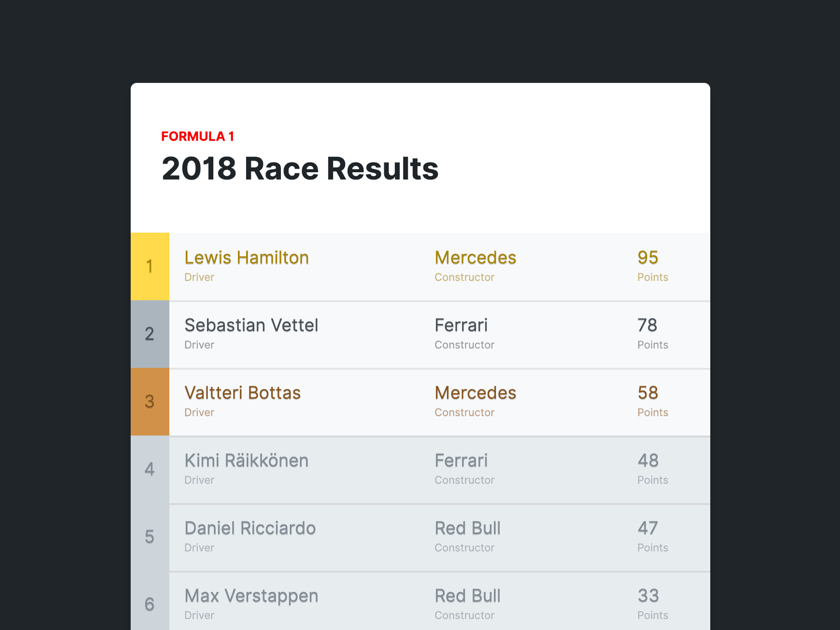The height and width of the screenshot is (630, 840).
Task: Click Daniel Ricciardo's row
Action: 367,538
